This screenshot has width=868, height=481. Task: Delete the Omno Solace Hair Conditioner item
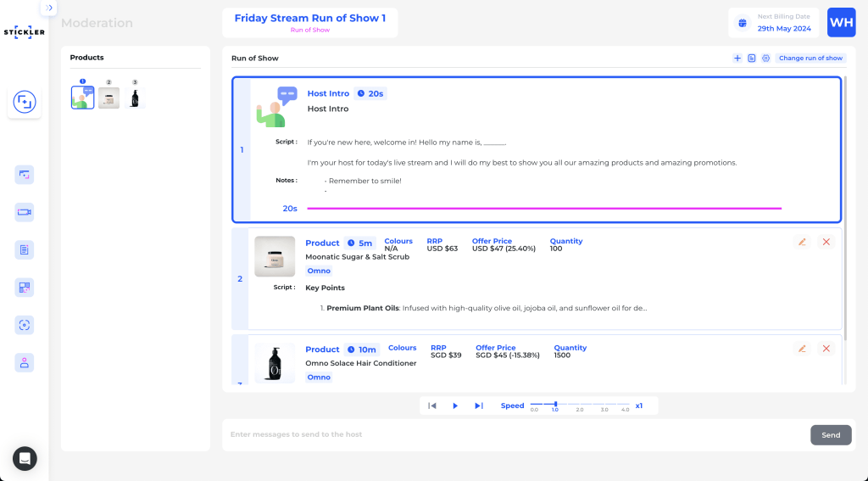click(826, 349)
